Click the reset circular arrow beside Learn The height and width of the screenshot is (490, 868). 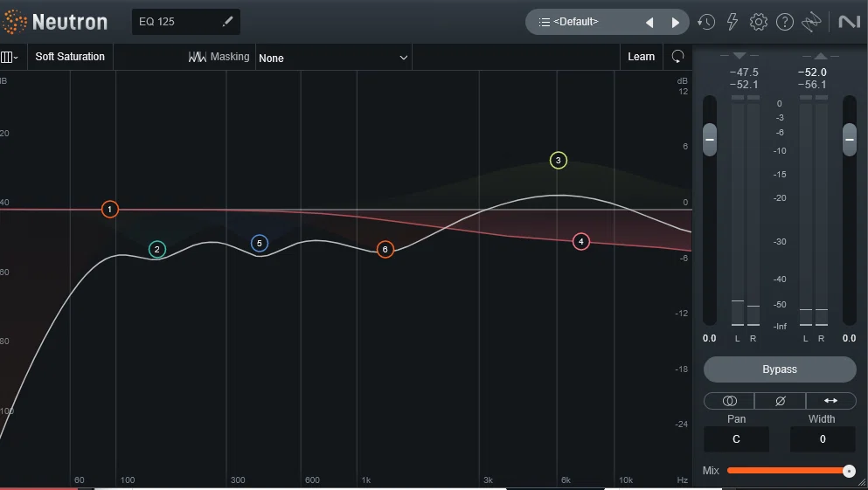677,57
